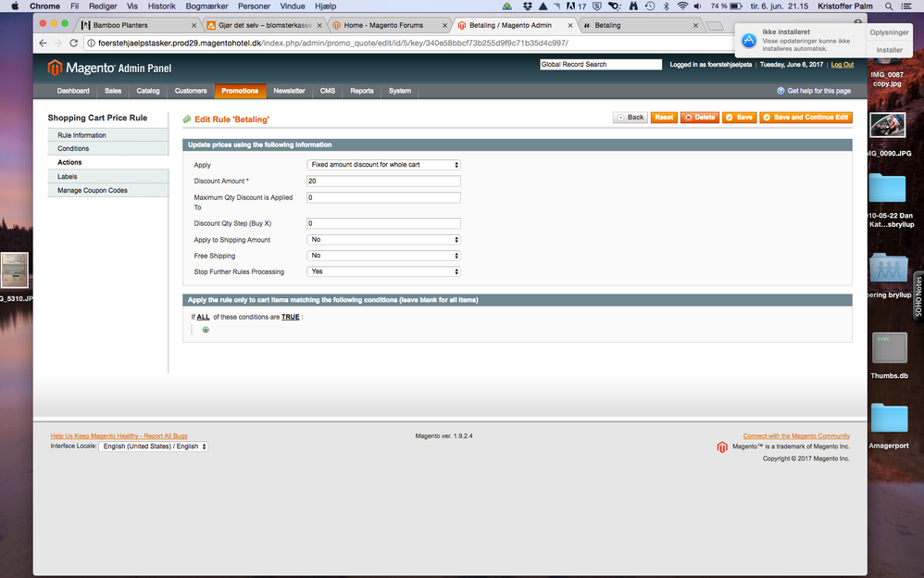Select Manage Coupon Codes in sidebar
Screen dimensions: 924x578
coord(93,190)
